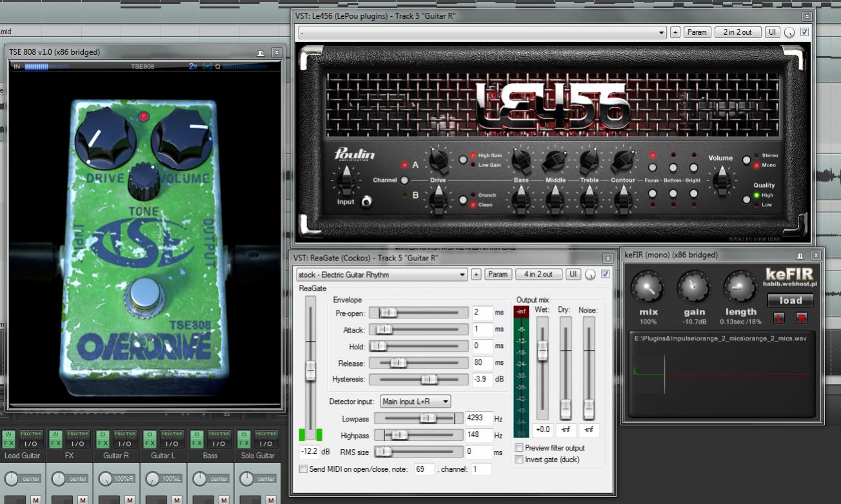Adjust channel A Bass knob on Le456
The height and width of the screenshot is (504, 841).
point(520,159)
